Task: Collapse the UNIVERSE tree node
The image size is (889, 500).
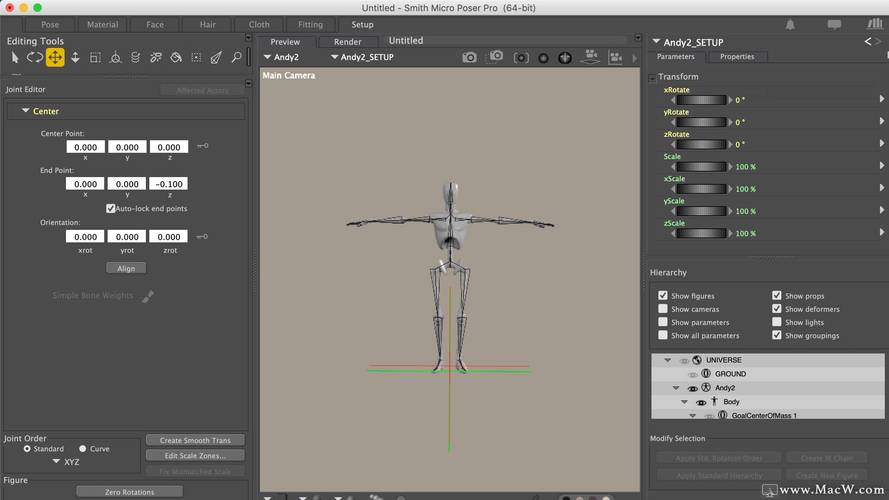Action: (x=669, y=360)
